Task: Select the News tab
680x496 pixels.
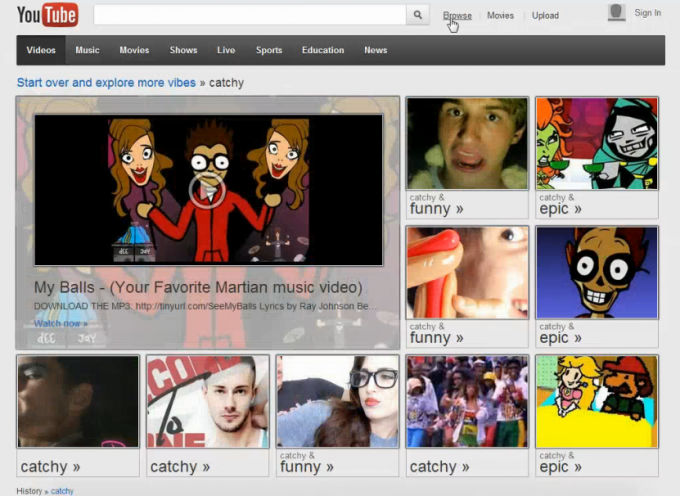Action: click(375, 50)
